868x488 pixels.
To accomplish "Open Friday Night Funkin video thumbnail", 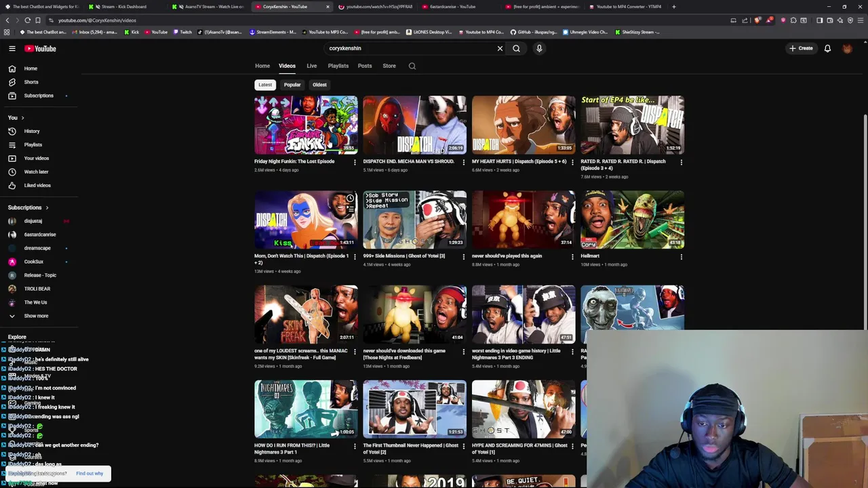I will click(x=306, y=125).
